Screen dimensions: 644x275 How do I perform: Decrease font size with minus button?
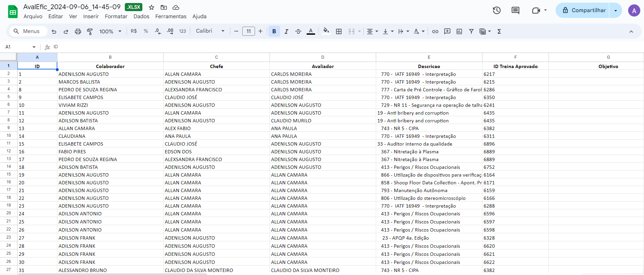tap(236, 31)
